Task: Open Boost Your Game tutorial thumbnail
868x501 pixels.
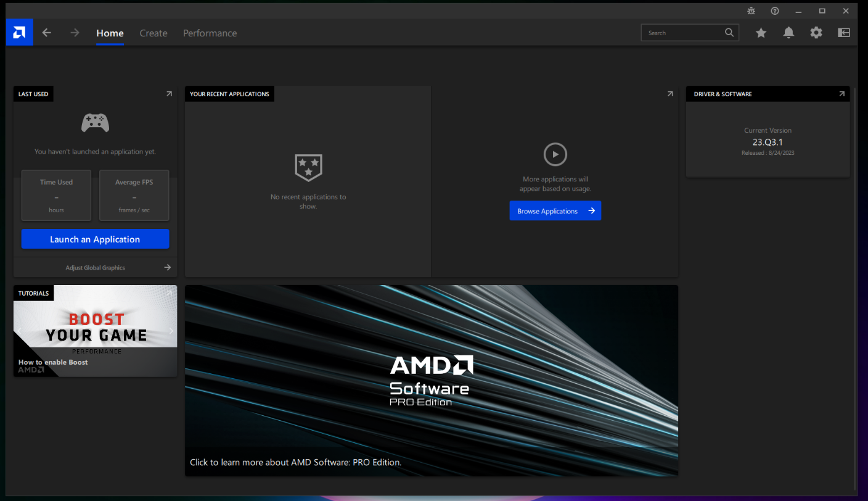Action: (95, 331)
